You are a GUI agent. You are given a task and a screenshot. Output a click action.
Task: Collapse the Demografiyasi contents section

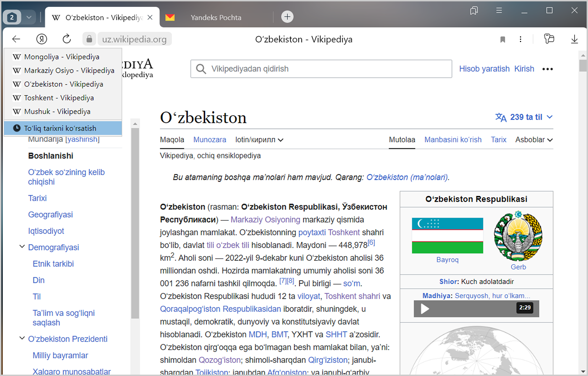tap(22, 247)
